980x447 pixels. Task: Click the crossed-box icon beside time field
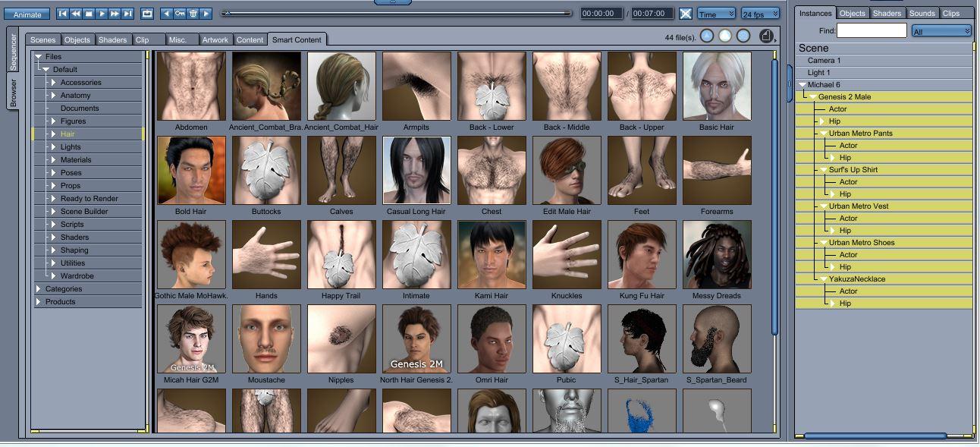pos(685,14)
